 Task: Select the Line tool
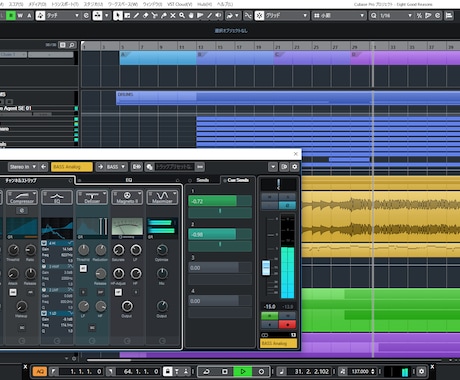coord(209,15)
